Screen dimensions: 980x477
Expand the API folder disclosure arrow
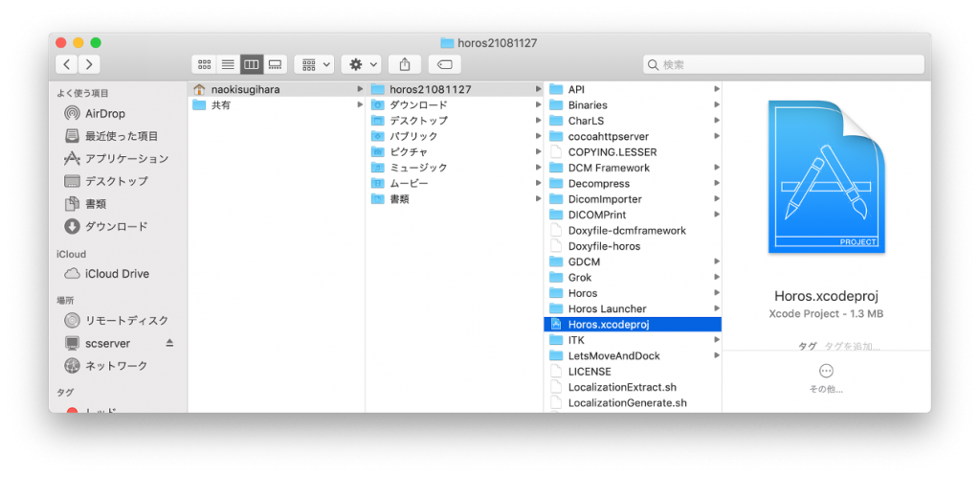click(717, 89)
